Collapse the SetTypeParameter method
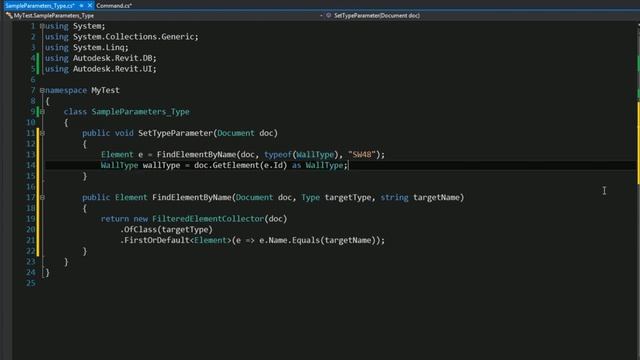Image resolution: width=640 pixels, height=360 pixels. click(42, 133)
